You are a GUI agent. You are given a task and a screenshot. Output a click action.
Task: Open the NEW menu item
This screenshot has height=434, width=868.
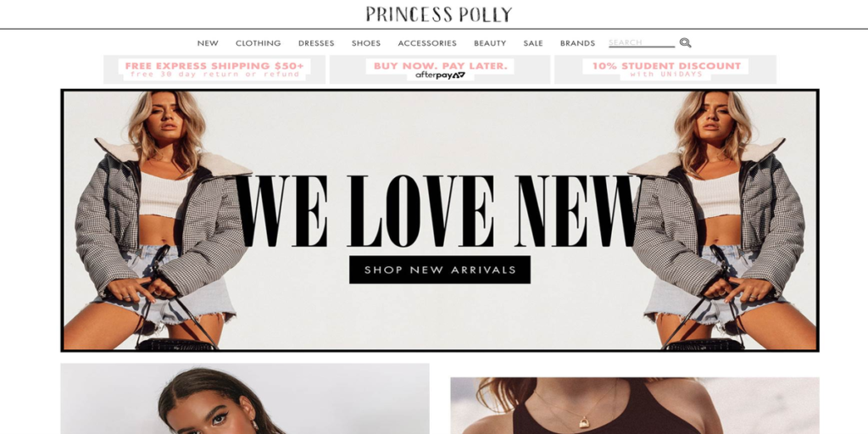(x=208, y=43)
